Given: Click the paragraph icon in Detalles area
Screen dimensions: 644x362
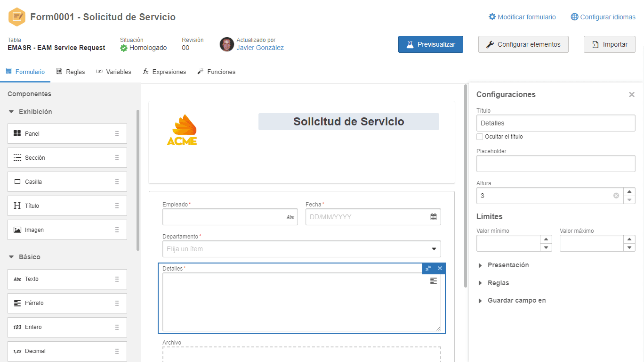Looking at the screenshot, I should click(x=434, y=281).
